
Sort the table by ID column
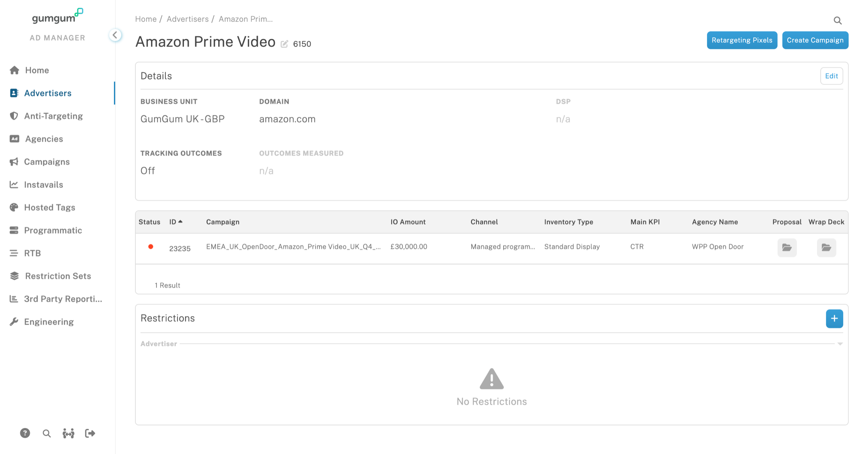point(176,222)
